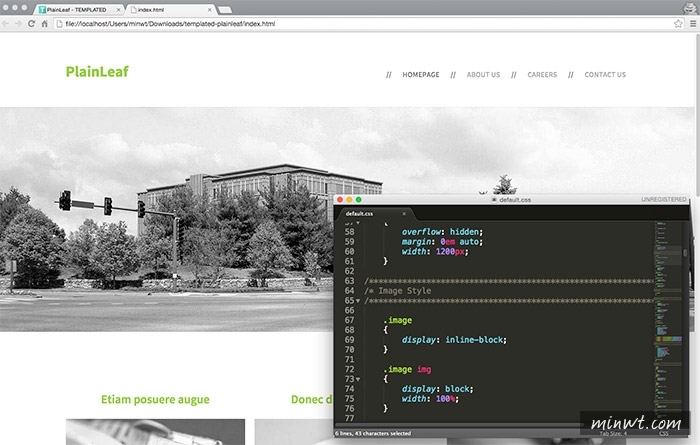This screenshot has height=445, width=700.
Task: Collapse the code fold arrow at line 73
Action: click(x=358, y=380)
